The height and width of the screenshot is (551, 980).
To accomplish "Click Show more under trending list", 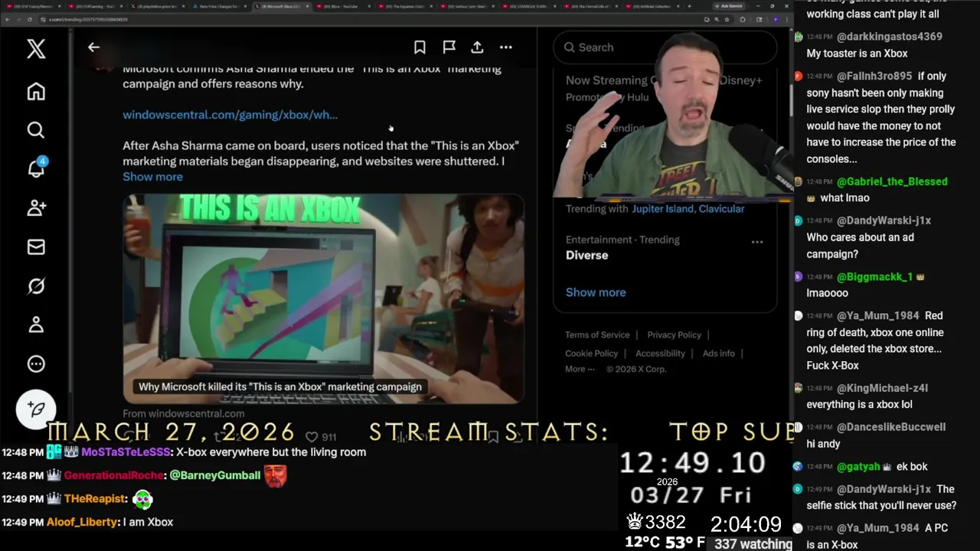I will click(596, 292).
